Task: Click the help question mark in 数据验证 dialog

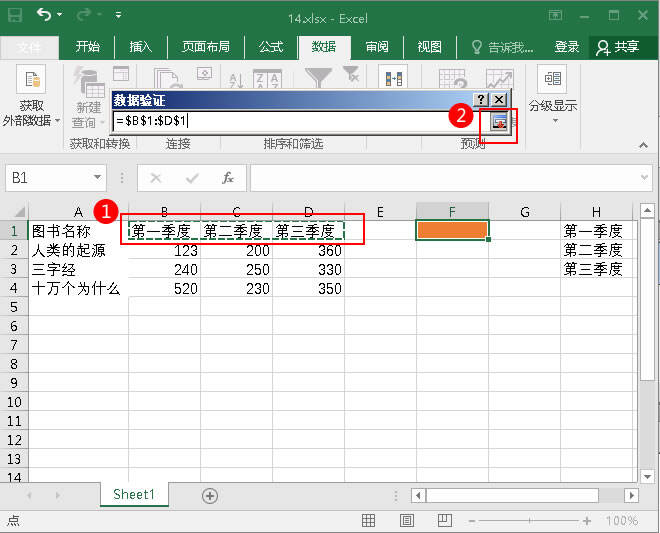Action: (481, 100)
